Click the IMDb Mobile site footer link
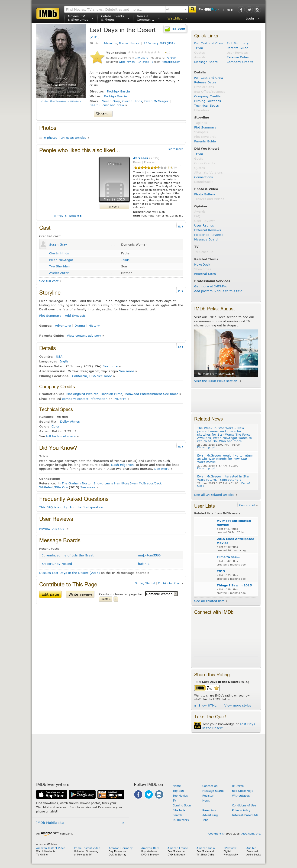Viewport: 297px width, 868px height. tap(50, 822)
